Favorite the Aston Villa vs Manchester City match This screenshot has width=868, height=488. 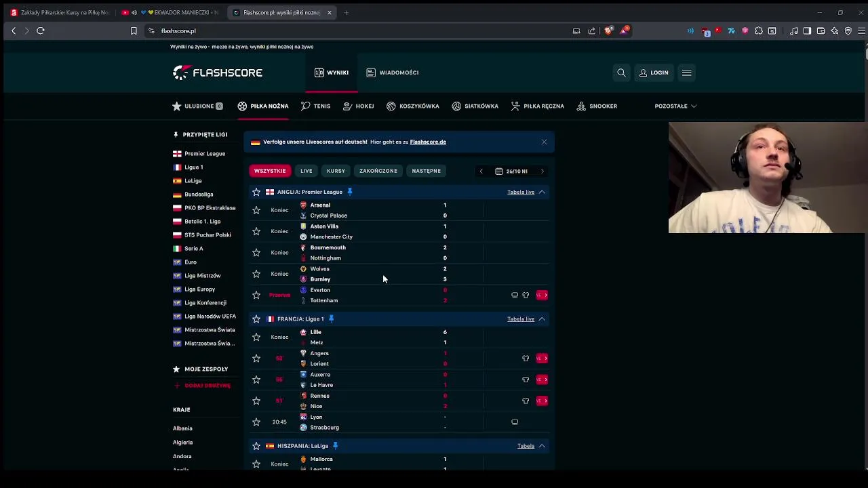pos(256,231)
